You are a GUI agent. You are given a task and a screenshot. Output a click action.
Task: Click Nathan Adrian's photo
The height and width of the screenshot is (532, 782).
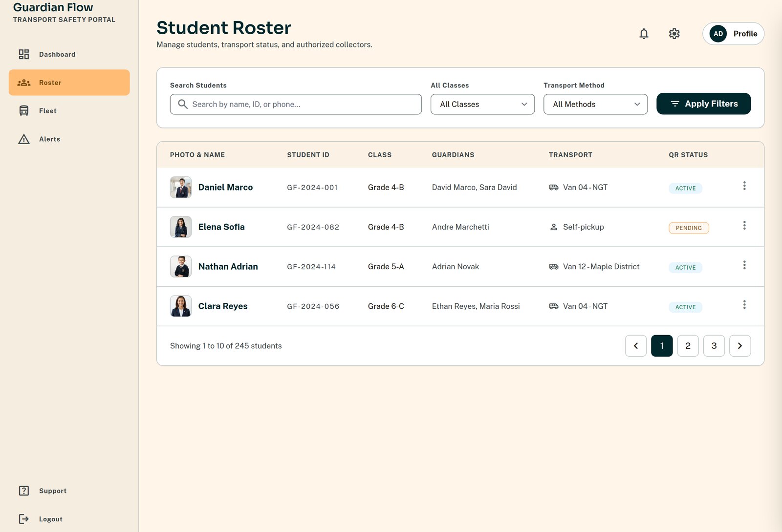coord(181,266)
